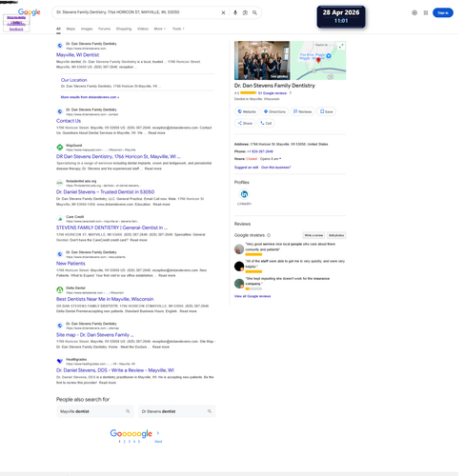Open quick settings gear icon
Viewport: 464px width, 476px height.
point(414,12)
